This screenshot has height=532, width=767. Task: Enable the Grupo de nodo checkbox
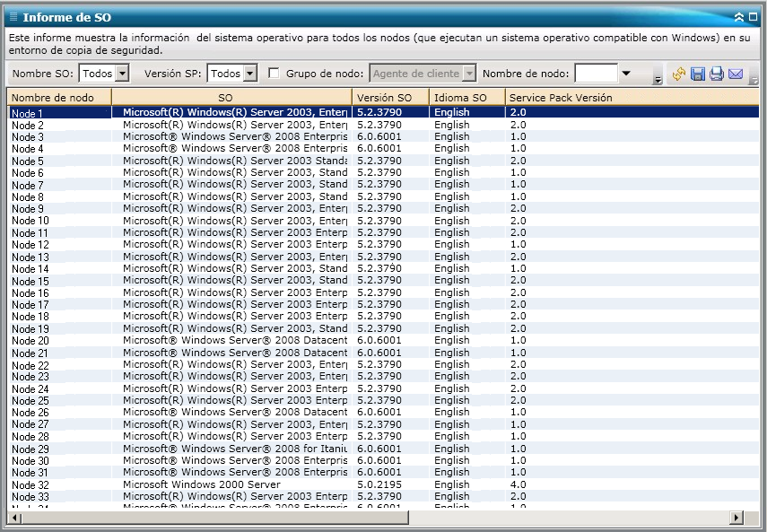[x=275, y=74]
